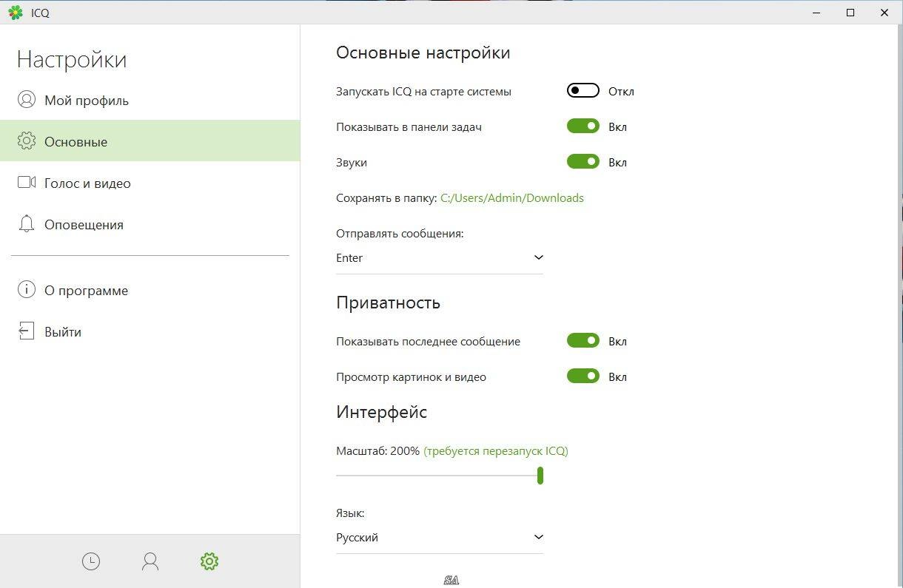Maximize the ICQ window
903x588 pixels.
pos(850,13)
